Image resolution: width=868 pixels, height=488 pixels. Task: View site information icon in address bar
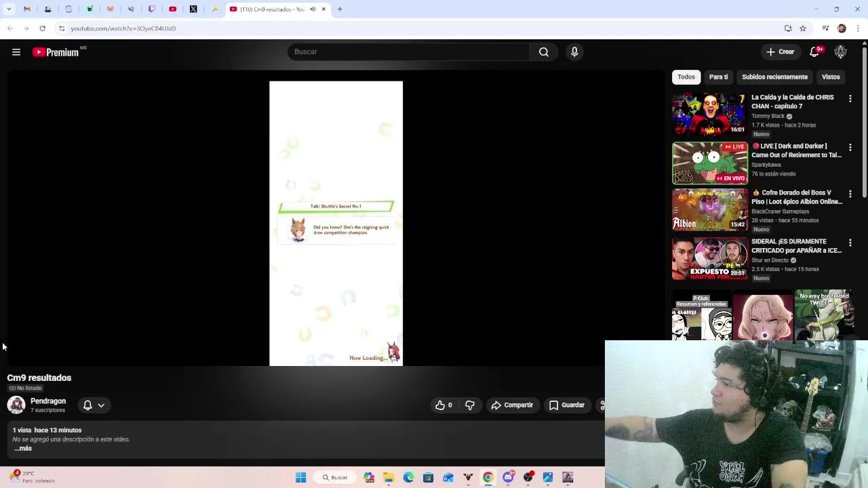pos(62,28)
